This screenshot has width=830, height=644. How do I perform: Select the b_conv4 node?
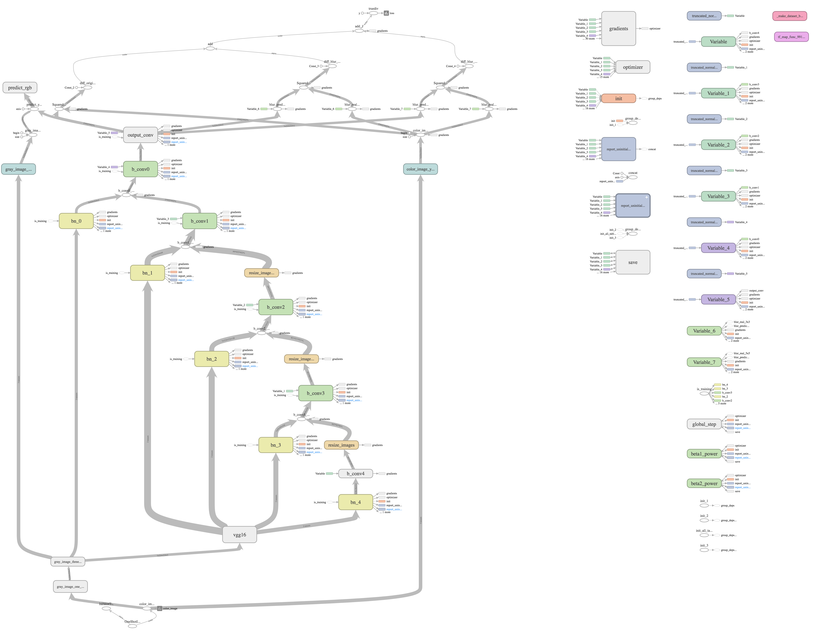pos(355,473)
